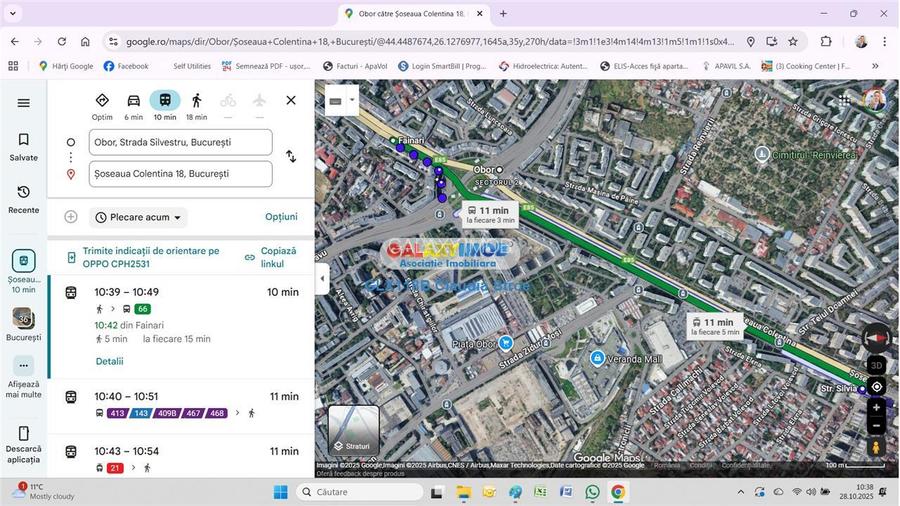Click the taskbar Căutare search box
This screenshot has height=506, width=900.
click(x=360, y=492)
